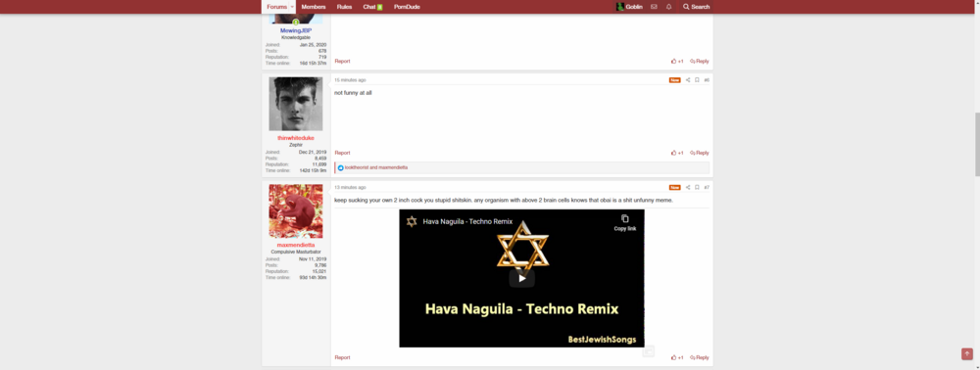Screen dimensions: 980x370
Task: Like thinwhiteduke's post with +1
Action: click(677, 153)
